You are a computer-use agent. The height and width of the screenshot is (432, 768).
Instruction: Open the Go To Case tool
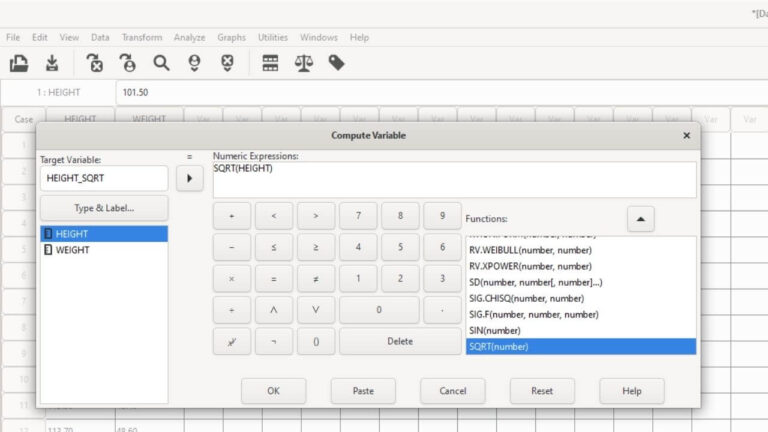point(128,63)
